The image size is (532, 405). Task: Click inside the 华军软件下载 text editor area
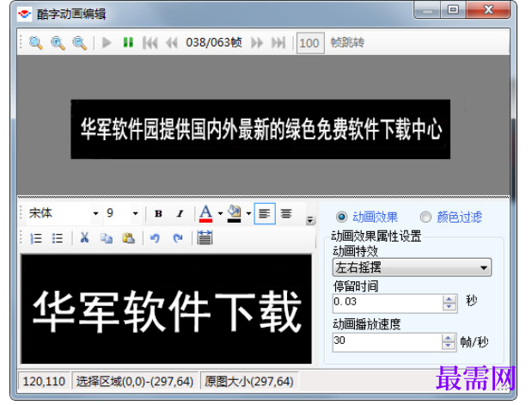[166, 309]
